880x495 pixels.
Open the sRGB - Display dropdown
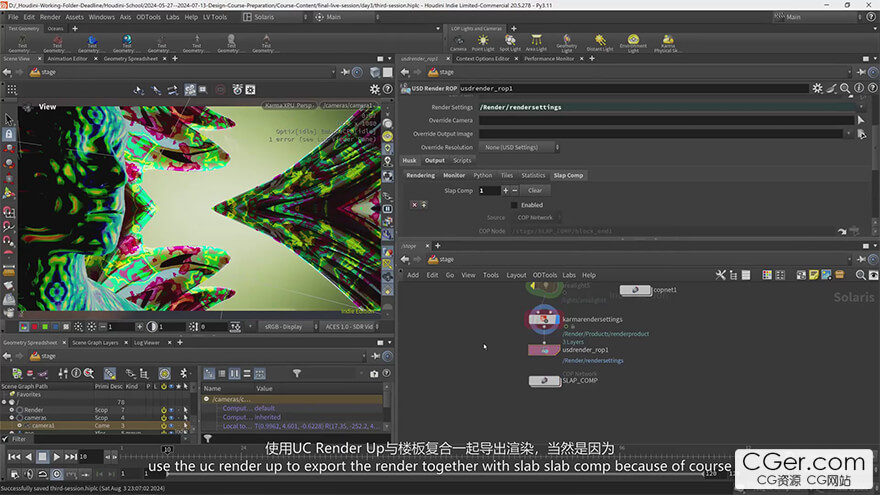(x=287, y=327)
